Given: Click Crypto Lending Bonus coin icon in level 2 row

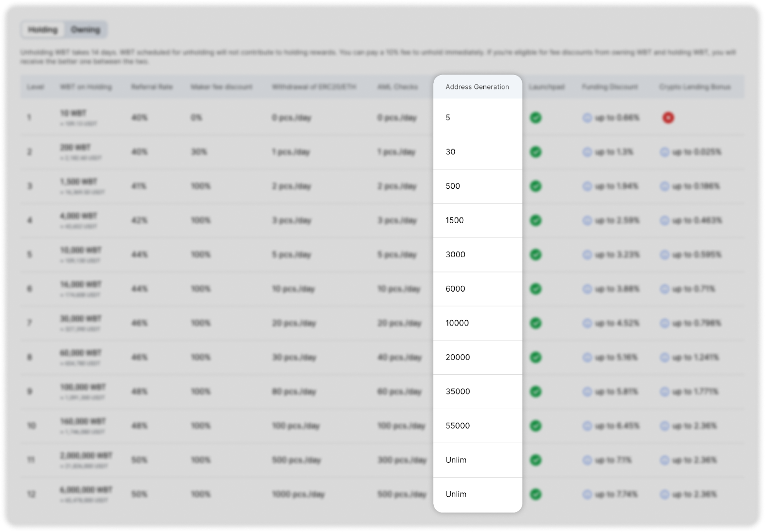Looking at the screenshot, I should 664,152.
